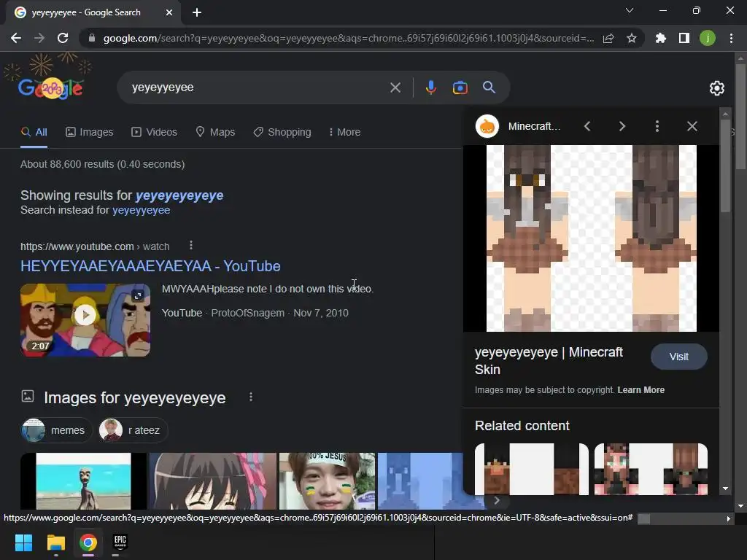The width and height of the screenshot is (747, 560).
Task: Toggle the browser side panel icon
Action: tap(684, 38)
